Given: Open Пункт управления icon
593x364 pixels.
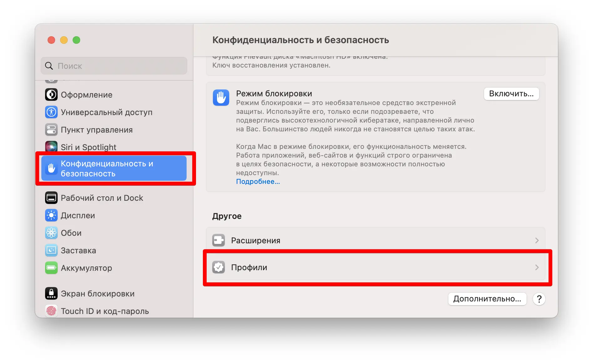Looking at the screenshot, I should pyautogui.click(x=51, y=130).
